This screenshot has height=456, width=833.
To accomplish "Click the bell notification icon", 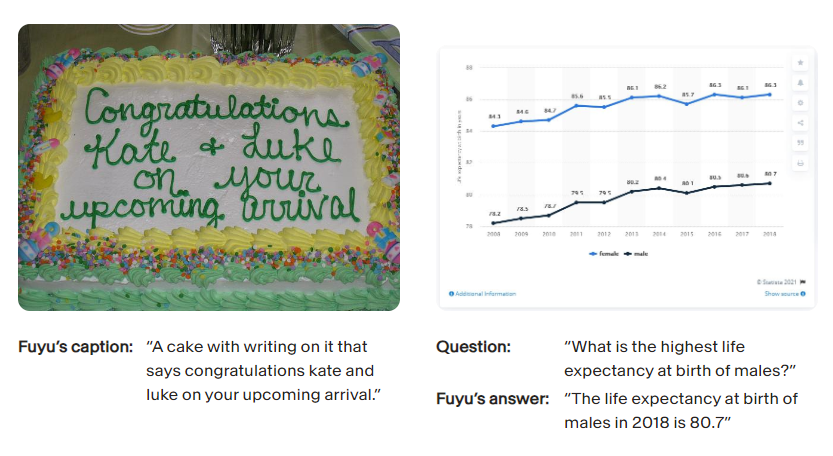I will click(800, 83).
